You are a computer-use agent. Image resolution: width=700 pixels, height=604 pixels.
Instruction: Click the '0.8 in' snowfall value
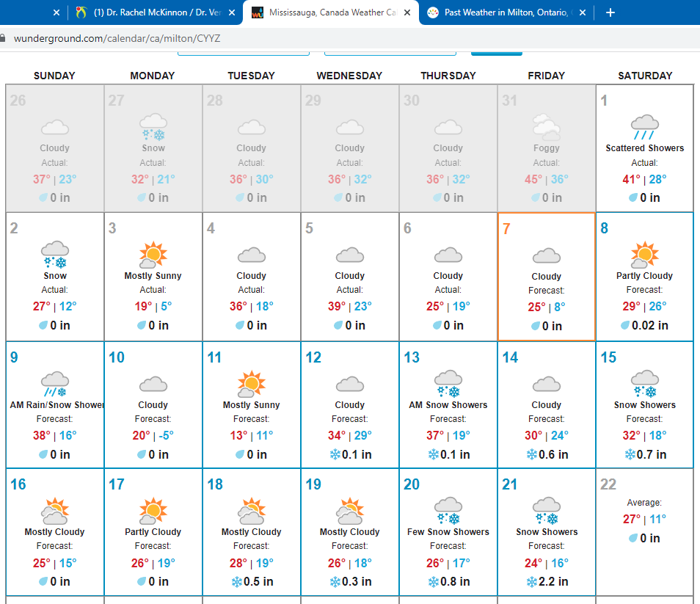[455, 582]
